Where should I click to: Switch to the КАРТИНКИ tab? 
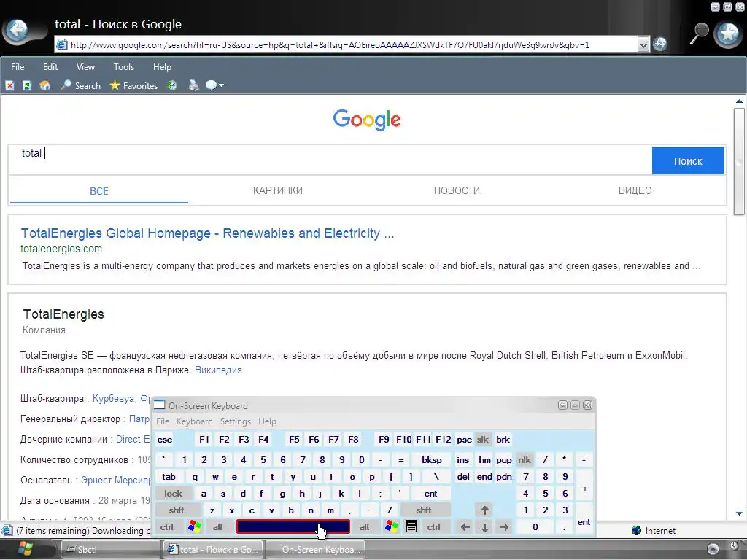click(x=278, y=190)
